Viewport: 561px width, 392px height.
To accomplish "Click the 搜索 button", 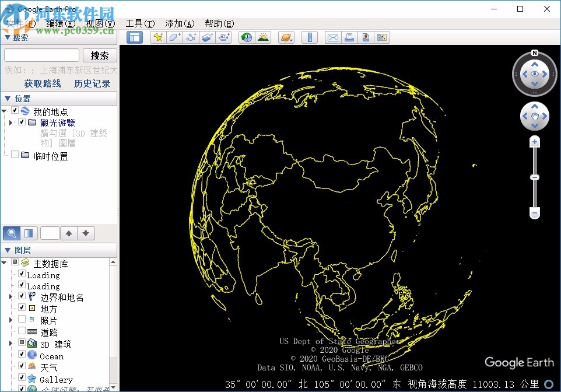I will (100, 55).
